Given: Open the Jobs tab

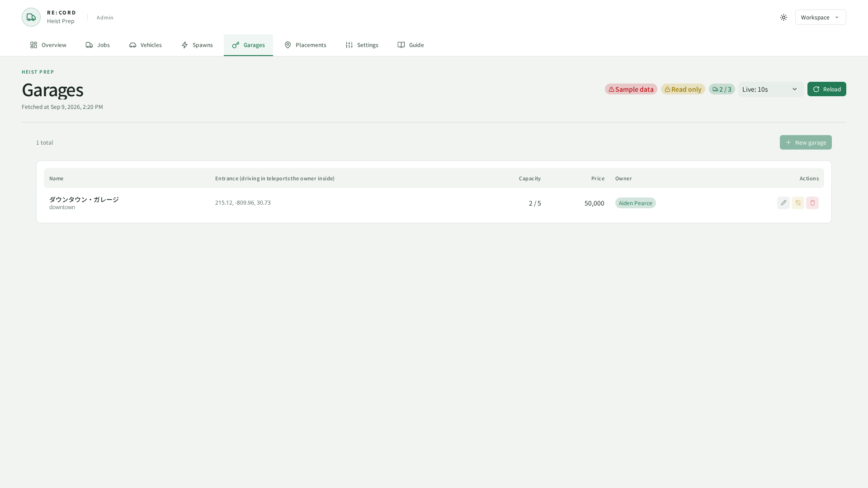Looking at the screenshot, I should (98, 45).
